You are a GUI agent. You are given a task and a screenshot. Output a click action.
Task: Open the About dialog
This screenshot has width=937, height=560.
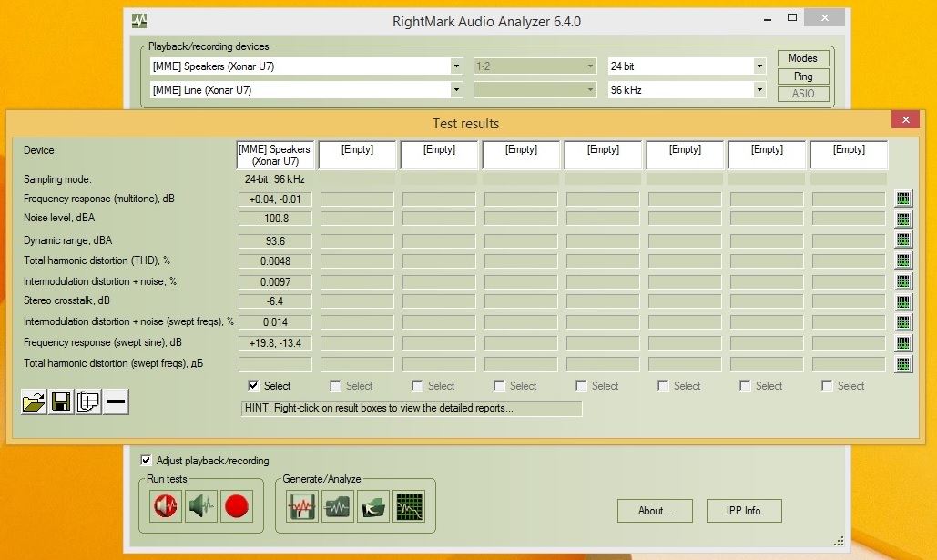(x=655, y=511)
